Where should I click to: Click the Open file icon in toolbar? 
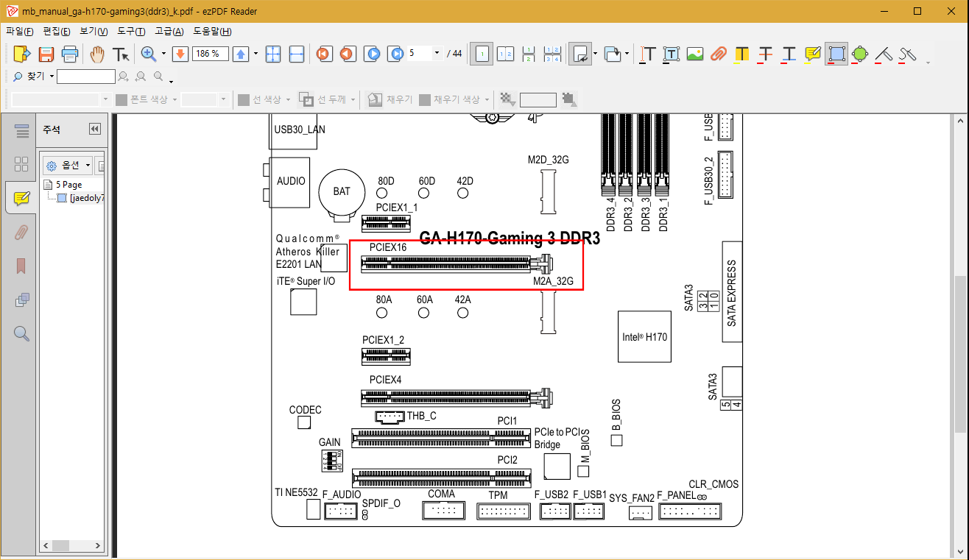[21, 54]
